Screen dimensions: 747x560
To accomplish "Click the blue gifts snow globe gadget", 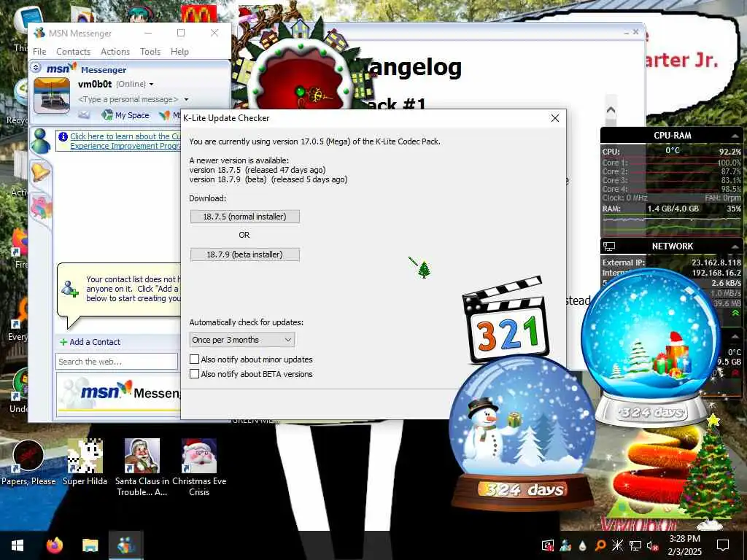I will pos(651,348).
